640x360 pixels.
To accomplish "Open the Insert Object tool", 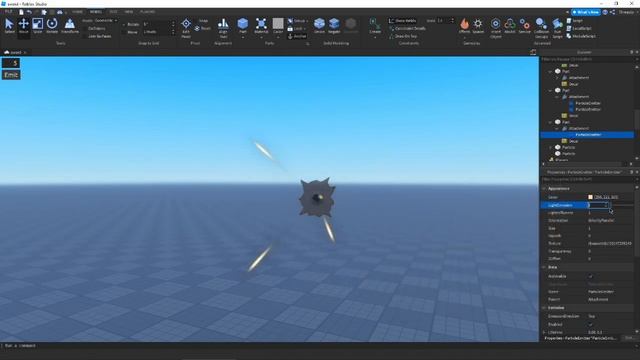I will [496, 27].
